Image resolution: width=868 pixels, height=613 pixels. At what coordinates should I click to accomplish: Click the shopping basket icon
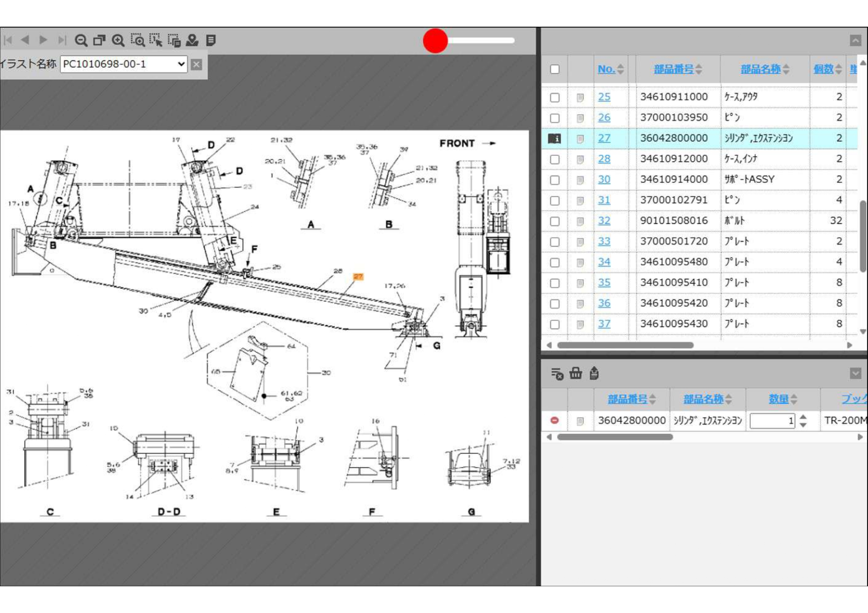tap(575, 373)
